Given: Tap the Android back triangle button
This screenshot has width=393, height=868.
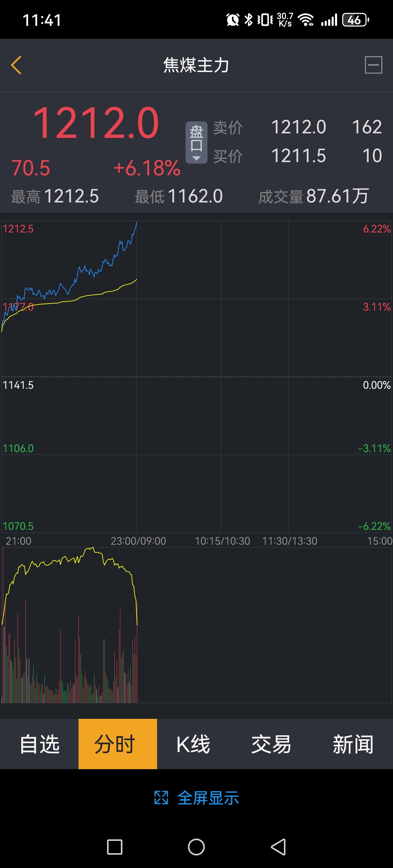Looking at the screenshot, I should coord(279,847).
